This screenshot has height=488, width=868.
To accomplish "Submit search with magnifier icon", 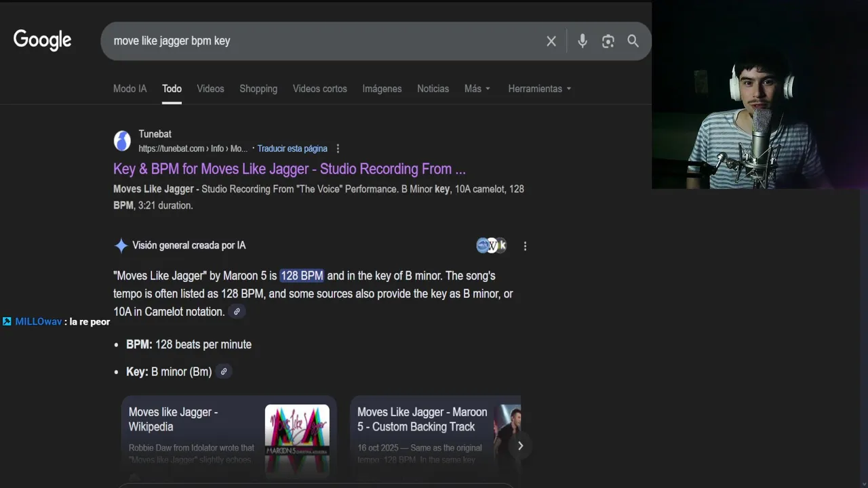I will [633, 41].
